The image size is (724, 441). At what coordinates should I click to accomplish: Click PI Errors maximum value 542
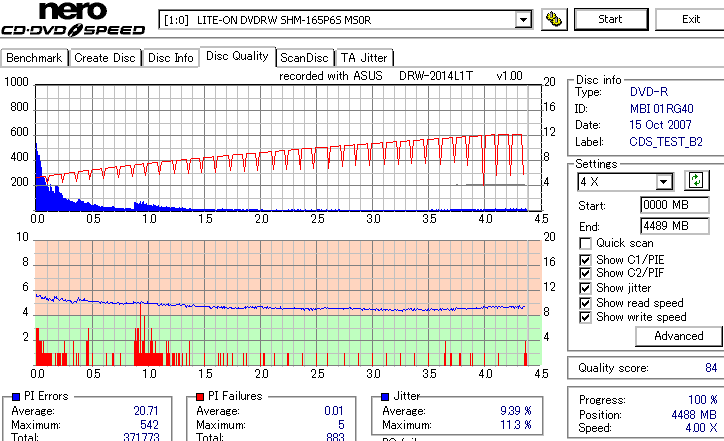149,425
